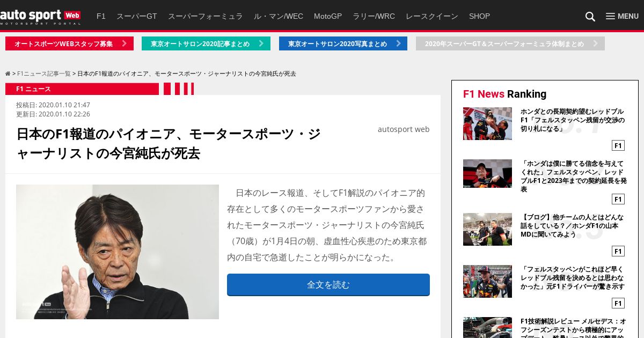This screenshot has height=338, width=644.
Task: Open the ラリー/WRC menu item
Action: (x=374, y=16)
